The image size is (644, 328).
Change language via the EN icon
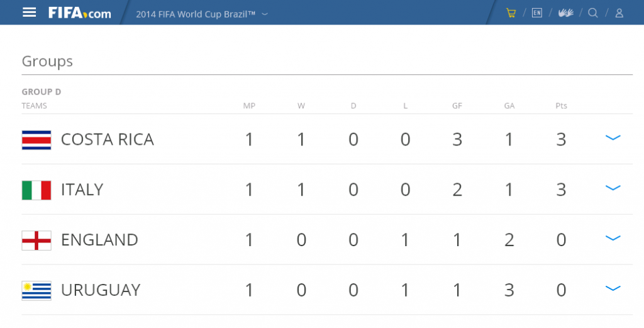coord(537,13)
